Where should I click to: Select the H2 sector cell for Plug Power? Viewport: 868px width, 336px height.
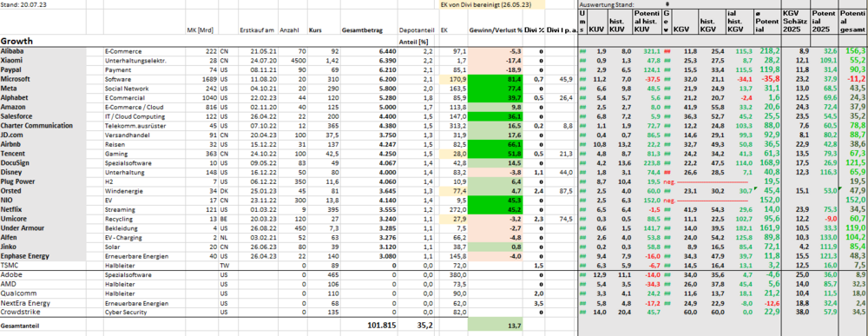point(144,181)
